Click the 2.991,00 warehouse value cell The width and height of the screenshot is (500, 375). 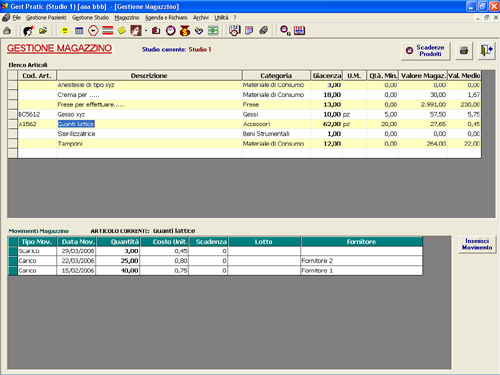423,105
